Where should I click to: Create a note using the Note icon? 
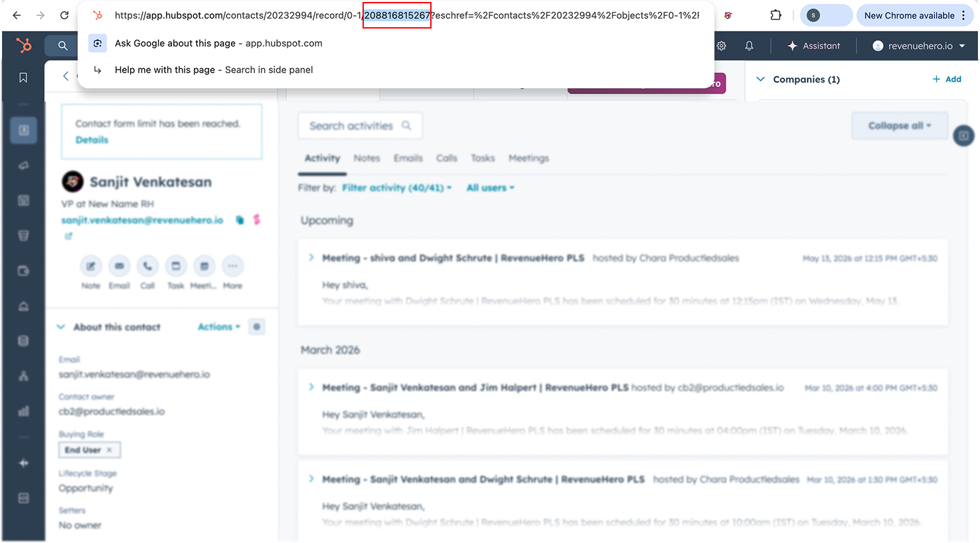91,267
